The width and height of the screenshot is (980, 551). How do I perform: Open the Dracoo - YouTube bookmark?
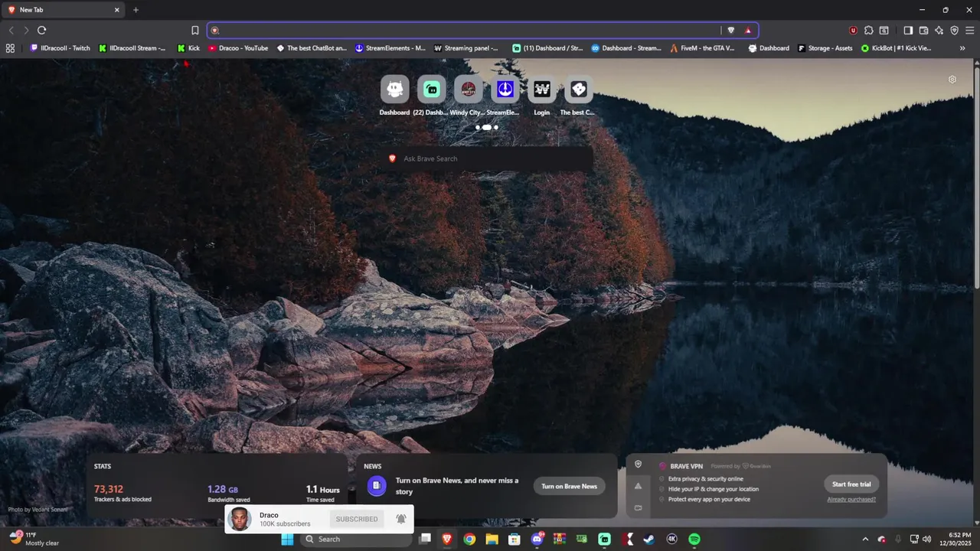tap(238, 47)
